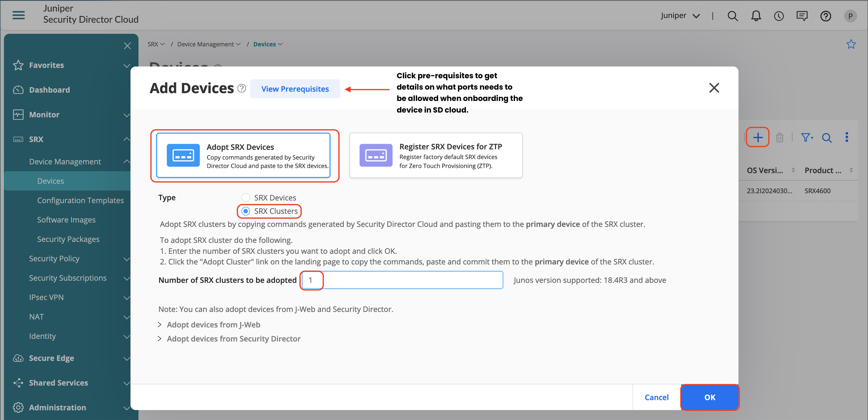
Task: Open the hamburger navigation menu
Action: (19, 15)
